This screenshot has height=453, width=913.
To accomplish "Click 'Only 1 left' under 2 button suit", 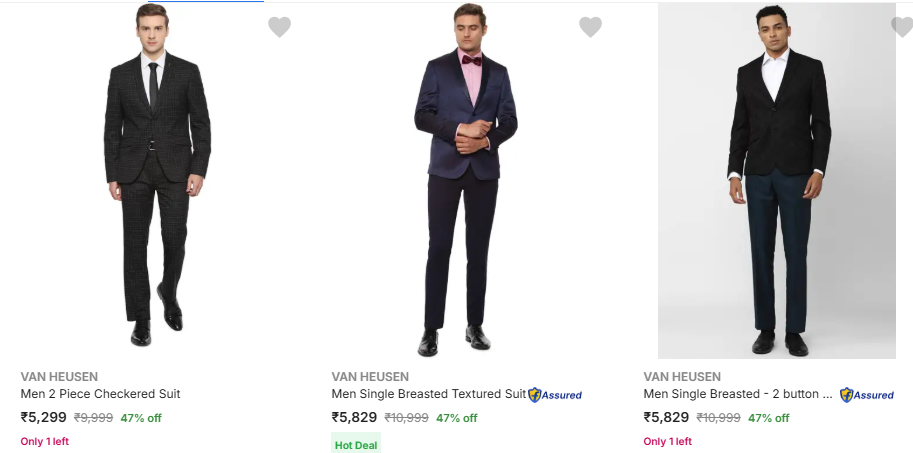I will click(667, 441).
